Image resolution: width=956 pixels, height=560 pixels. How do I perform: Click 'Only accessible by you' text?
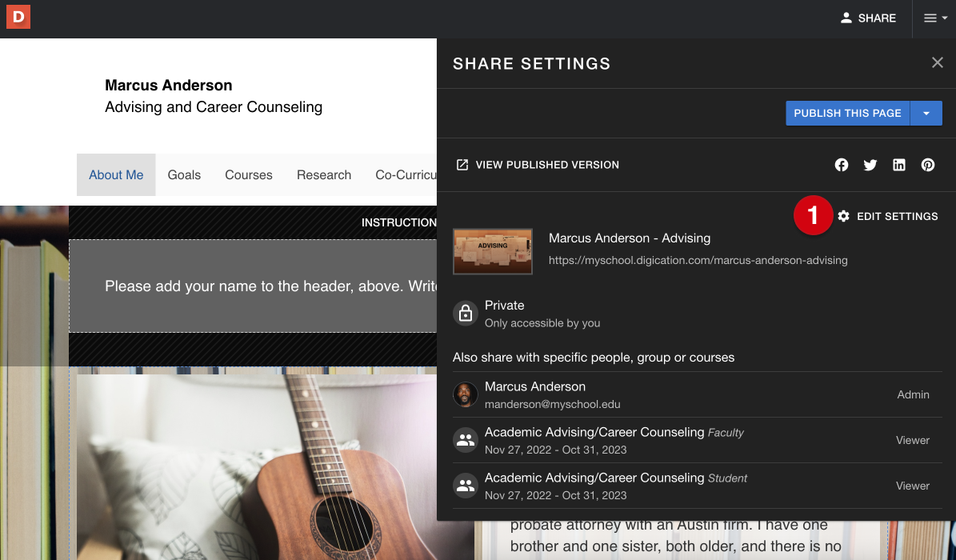(542, 323)
